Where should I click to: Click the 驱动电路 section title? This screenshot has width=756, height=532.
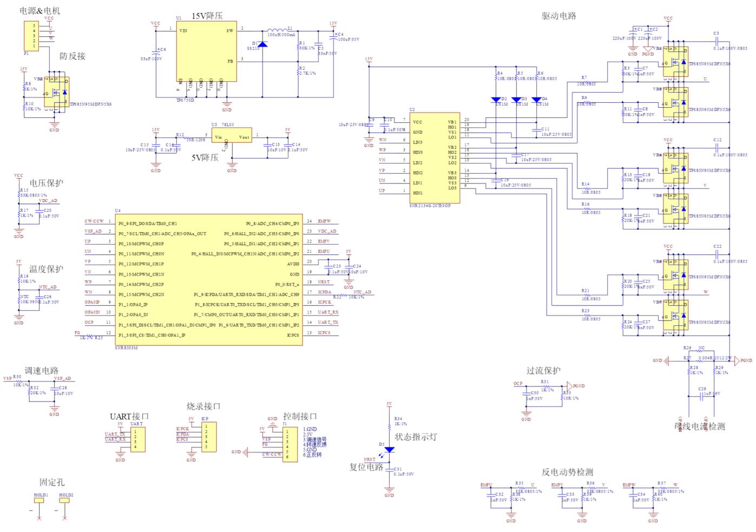coord(558,16)
